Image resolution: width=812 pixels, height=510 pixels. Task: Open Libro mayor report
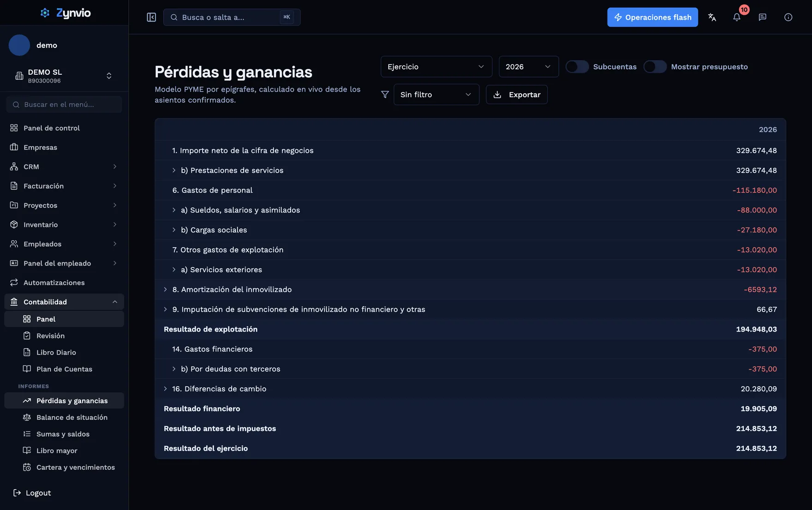point(64,451)
